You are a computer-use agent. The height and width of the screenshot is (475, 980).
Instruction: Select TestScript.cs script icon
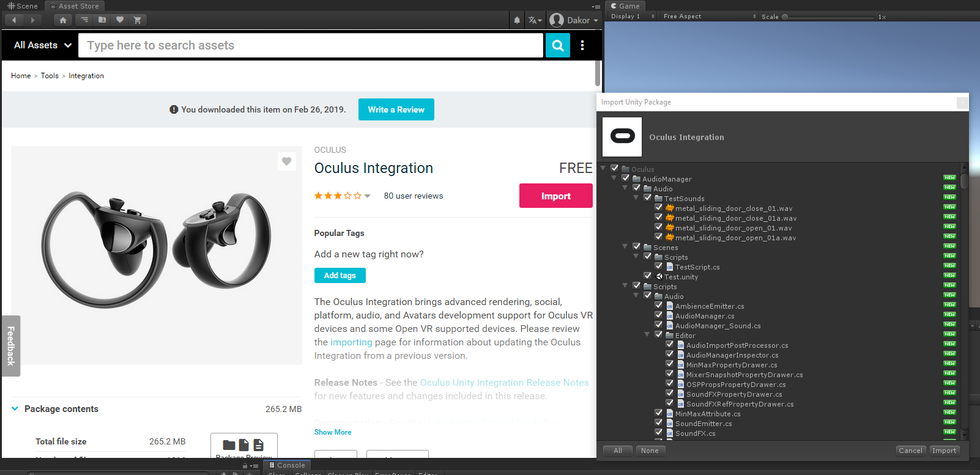pyautogui.click(x=670, y=267)
